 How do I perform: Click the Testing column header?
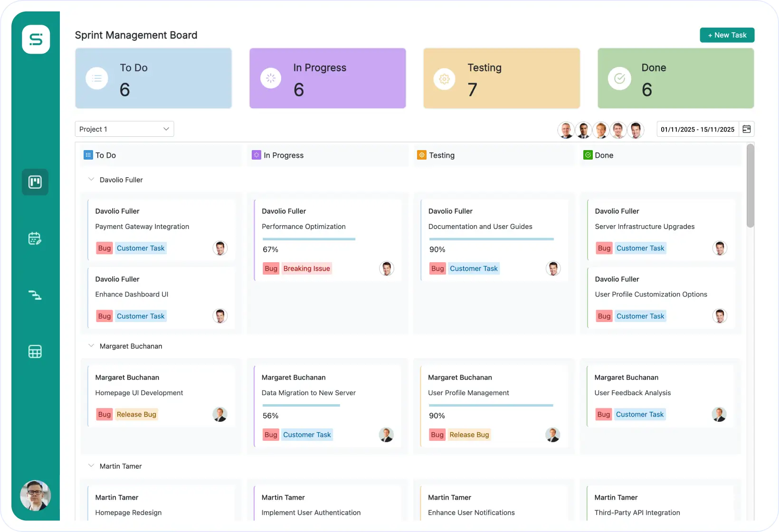coord(441,155)
